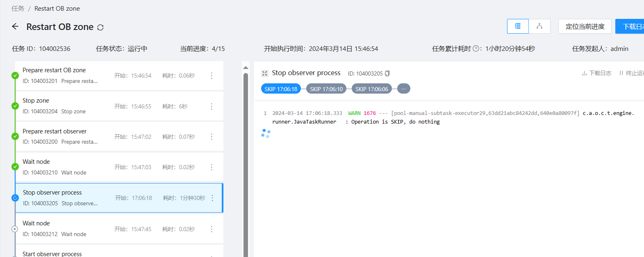
Task: Select the Stop zone subtask row
Action: (119, 106)
